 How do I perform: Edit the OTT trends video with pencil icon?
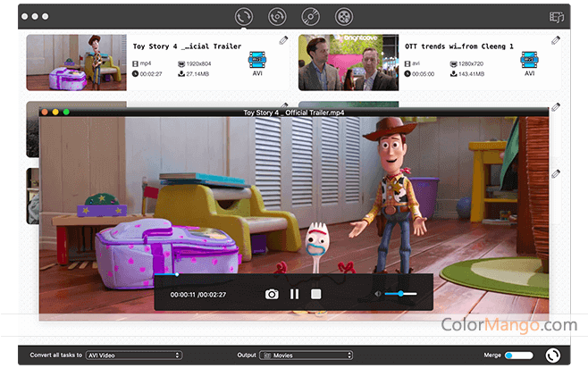556,40
